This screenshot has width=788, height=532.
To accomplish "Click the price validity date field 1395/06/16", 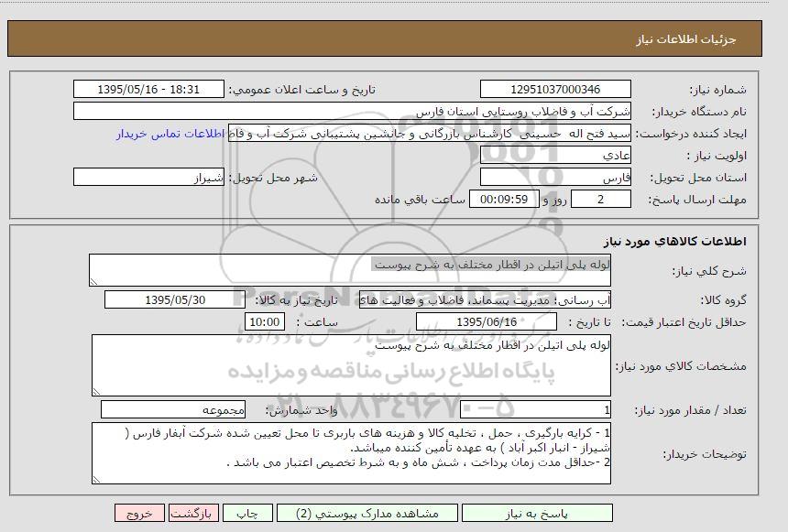I will pos(487,322).
